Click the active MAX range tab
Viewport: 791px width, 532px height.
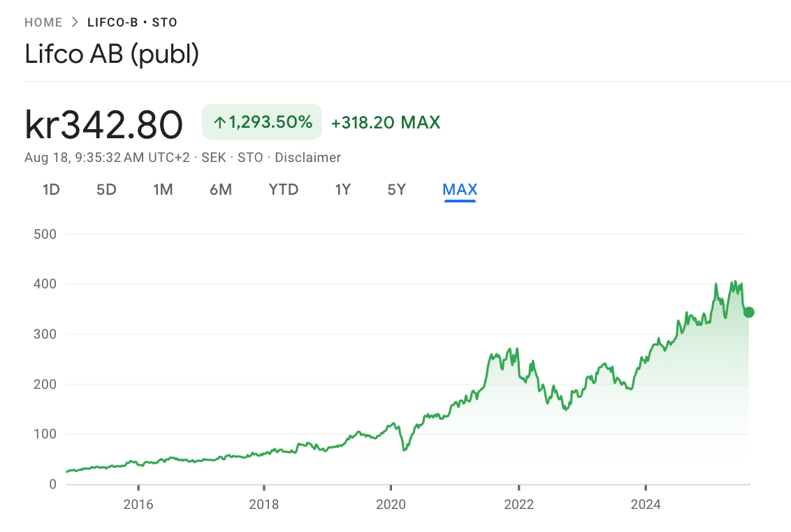459,189
